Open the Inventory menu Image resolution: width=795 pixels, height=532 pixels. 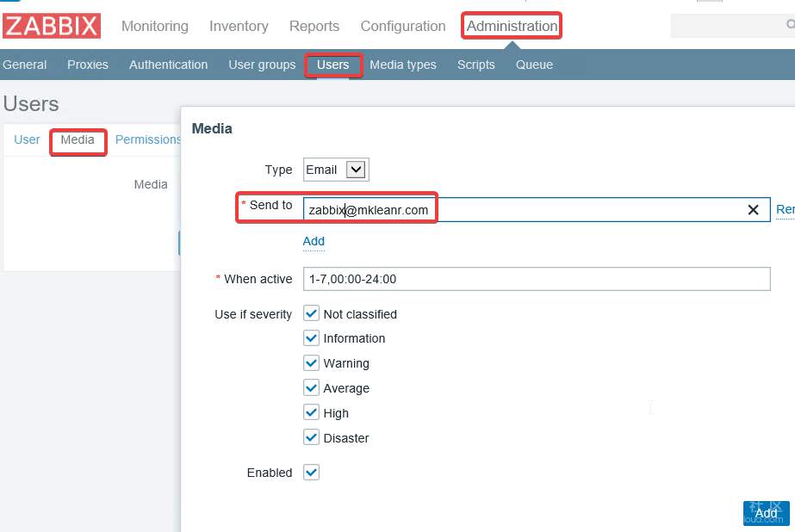239,26
